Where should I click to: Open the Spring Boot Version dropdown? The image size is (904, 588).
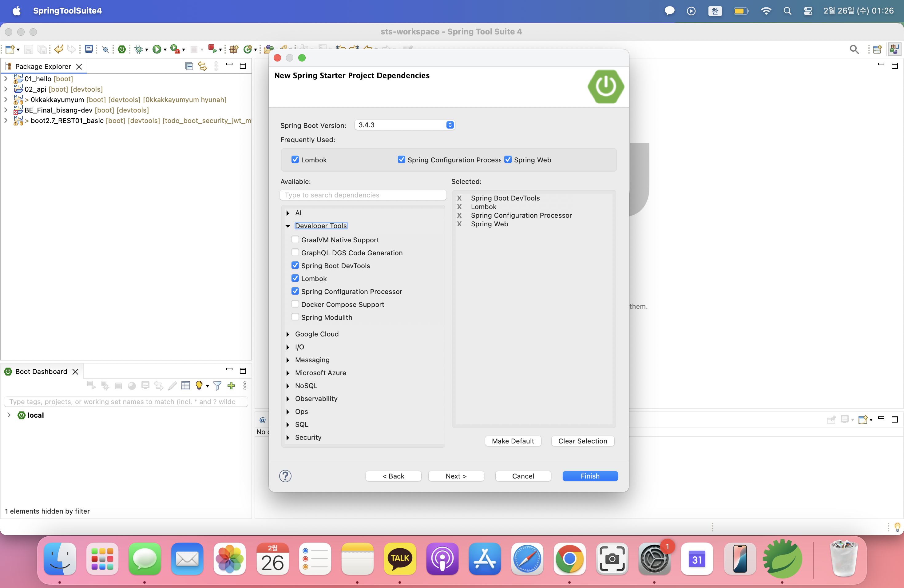click(405, 125)
